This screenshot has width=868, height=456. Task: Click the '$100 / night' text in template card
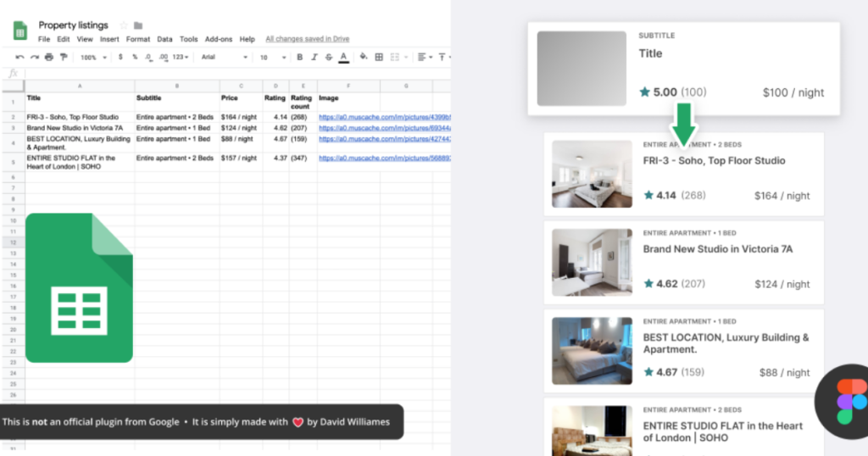[793, 92]
